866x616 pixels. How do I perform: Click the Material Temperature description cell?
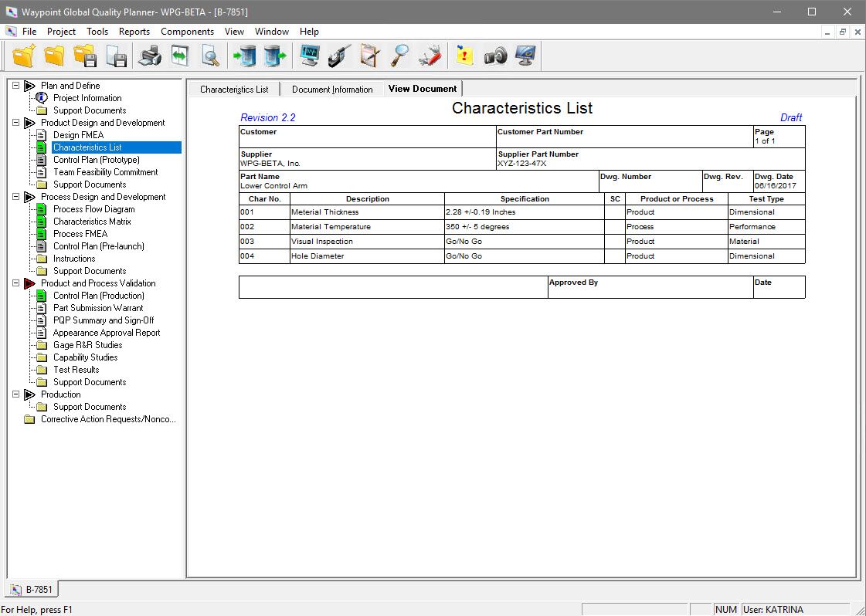(x=367, y=227)
